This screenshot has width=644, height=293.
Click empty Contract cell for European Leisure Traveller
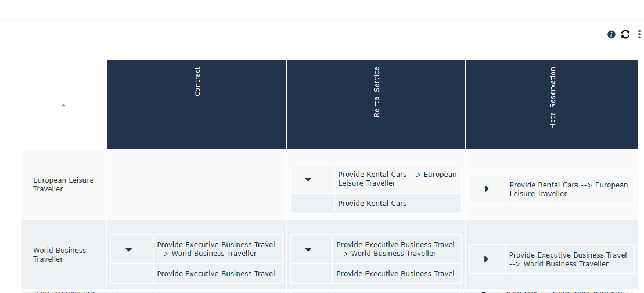(x=196, y=185)
